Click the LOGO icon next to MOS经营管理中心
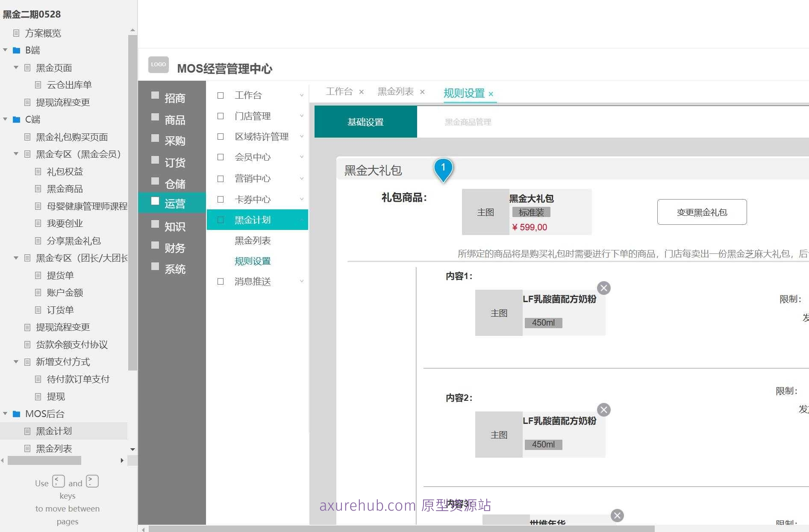 click(x=158, y=65)
